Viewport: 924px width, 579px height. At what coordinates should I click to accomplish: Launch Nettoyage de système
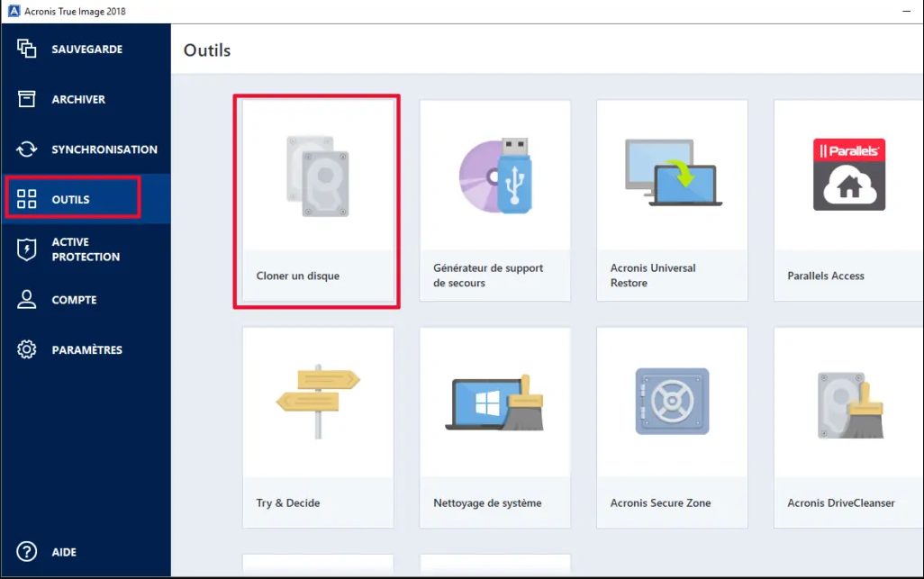(x=494, y=427)
